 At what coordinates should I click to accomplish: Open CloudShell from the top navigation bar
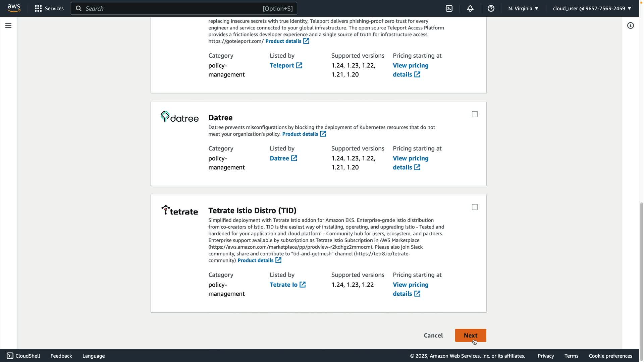click(x=449, y=8)
